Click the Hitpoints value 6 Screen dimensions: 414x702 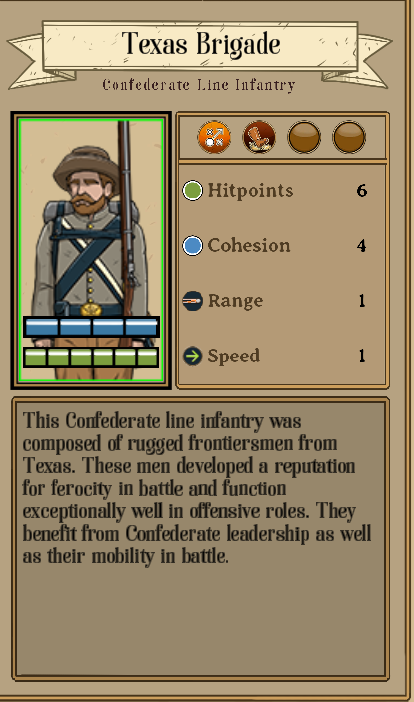[x=362, y=191]
